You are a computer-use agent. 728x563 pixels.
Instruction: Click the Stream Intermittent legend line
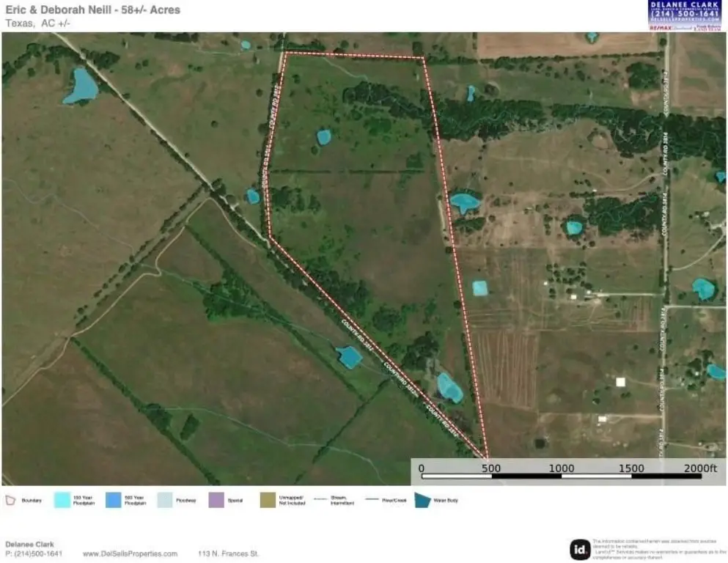[318, 500]
